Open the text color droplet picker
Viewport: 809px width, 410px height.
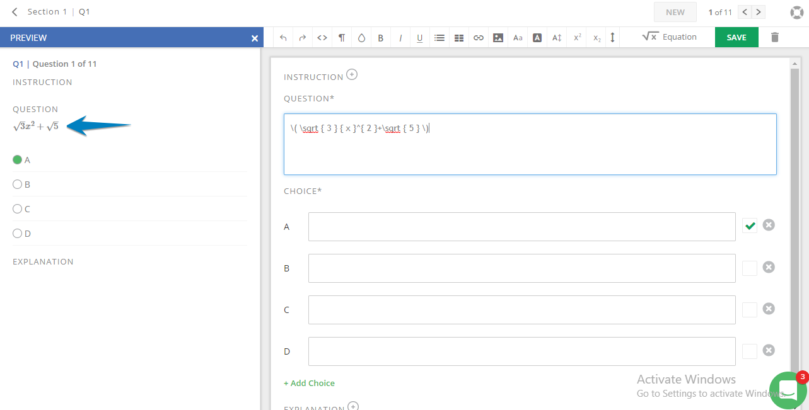(361, 38)
